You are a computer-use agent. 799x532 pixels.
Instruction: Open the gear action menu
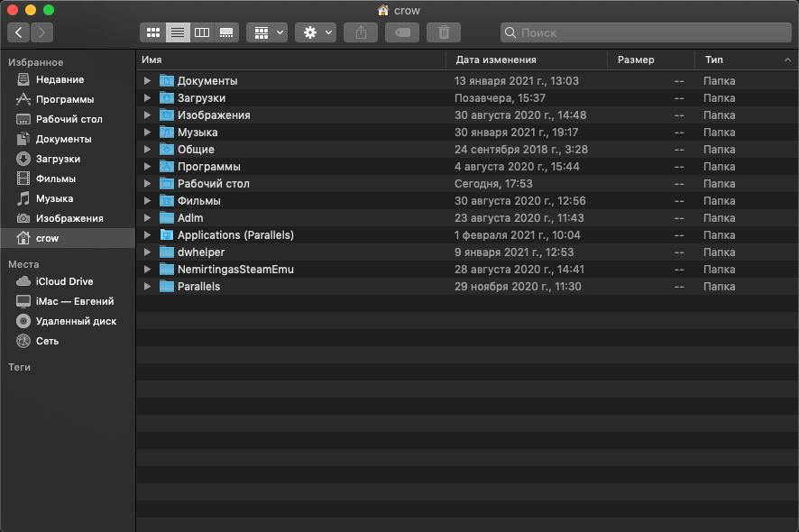[x=316, y=32]
